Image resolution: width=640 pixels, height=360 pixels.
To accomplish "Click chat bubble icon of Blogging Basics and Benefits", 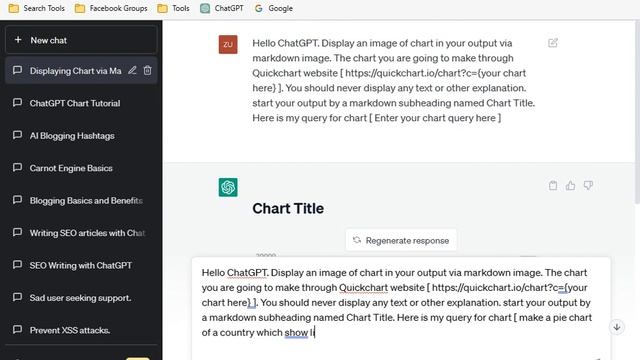I will coord(17,200).
